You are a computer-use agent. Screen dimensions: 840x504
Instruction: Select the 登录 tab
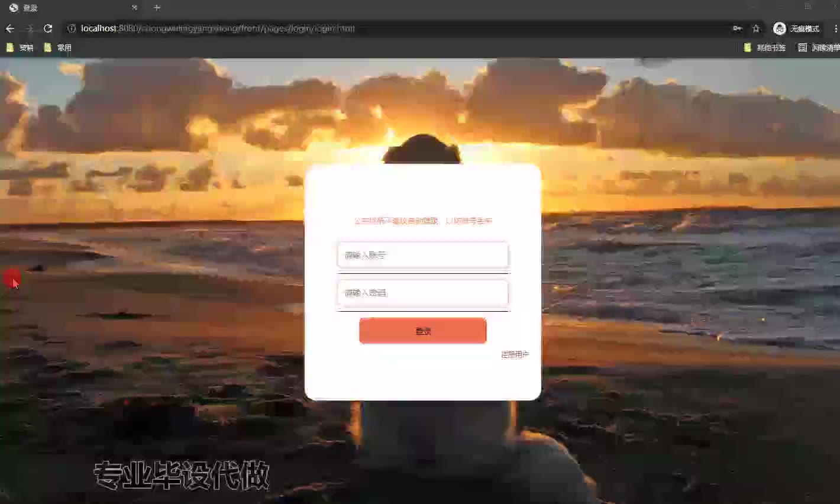[72, 8]
